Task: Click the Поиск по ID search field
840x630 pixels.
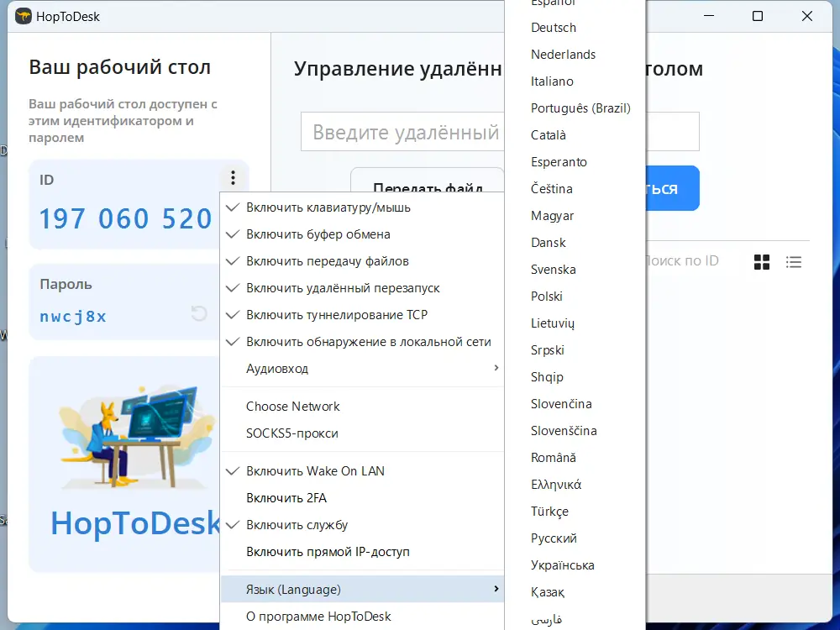Action: coord(682,261)
